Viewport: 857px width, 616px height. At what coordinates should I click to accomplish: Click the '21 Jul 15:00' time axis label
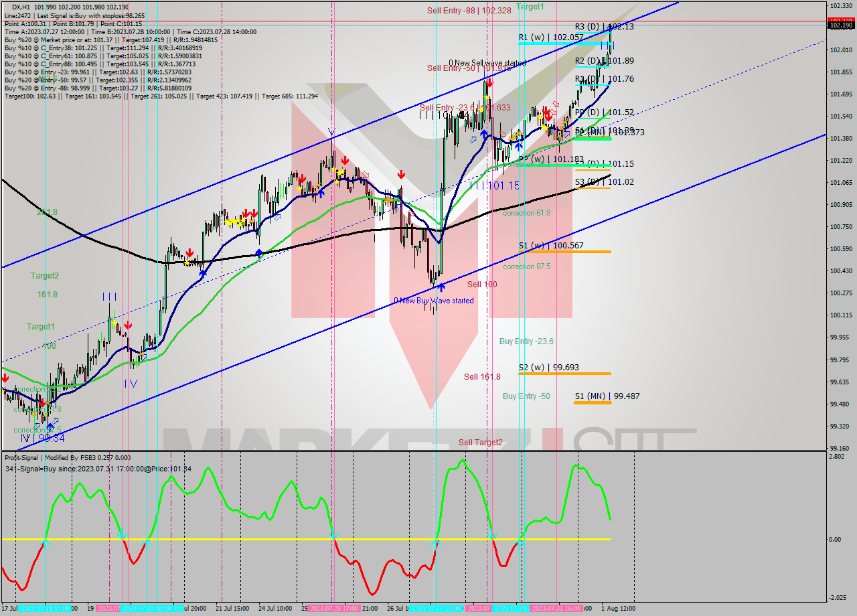click(x=232, y=609)
